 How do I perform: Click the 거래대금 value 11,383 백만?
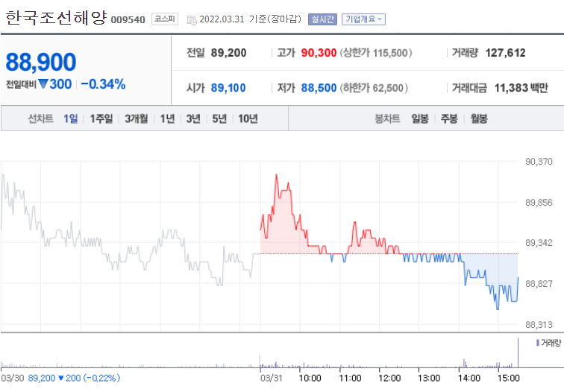coord(521,88)
